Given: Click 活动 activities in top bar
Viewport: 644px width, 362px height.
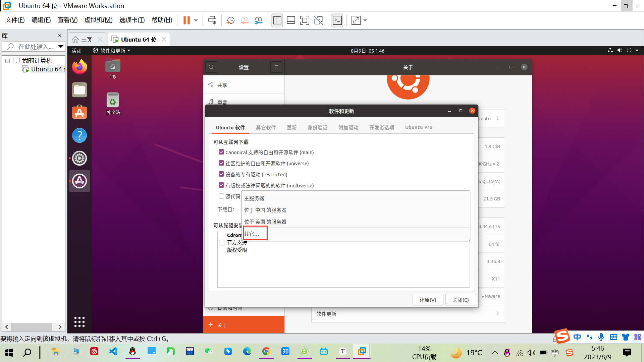Looking at the screenshot, I should [76, 51].
